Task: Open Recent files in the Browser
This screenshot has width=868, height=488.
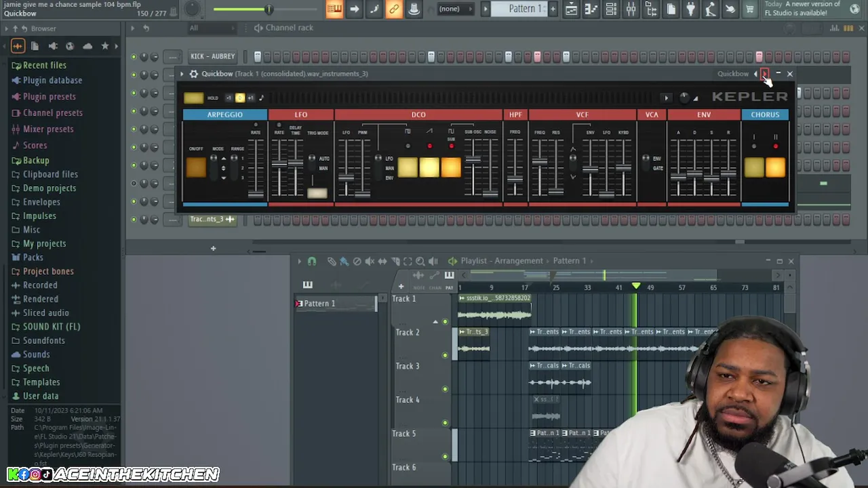Action: click(x=44, y=66)
